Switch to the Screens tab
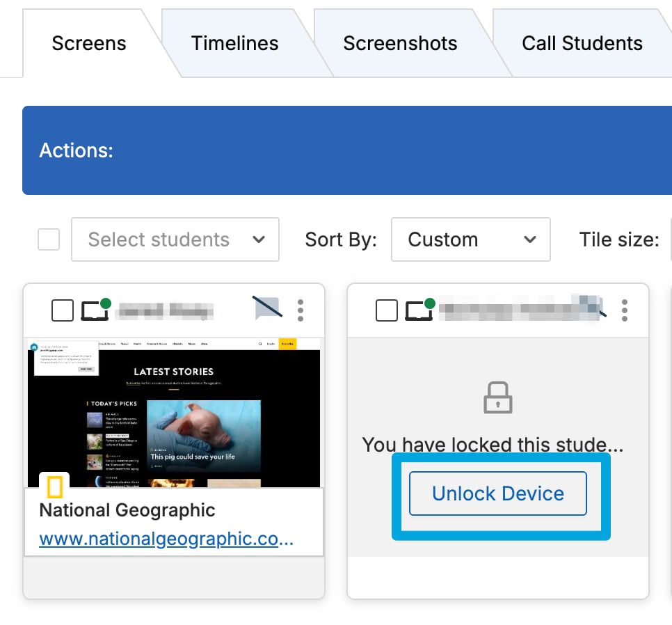This screenshot has width=672, height=625. pyautogui.click(x=89, y=43)
